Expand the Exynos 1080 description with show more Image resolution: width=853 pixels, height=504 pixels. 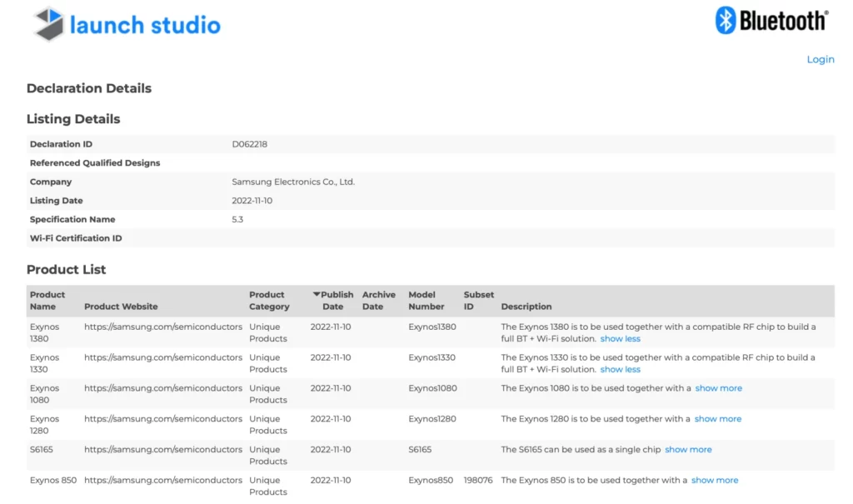click(x=719, y=388)
